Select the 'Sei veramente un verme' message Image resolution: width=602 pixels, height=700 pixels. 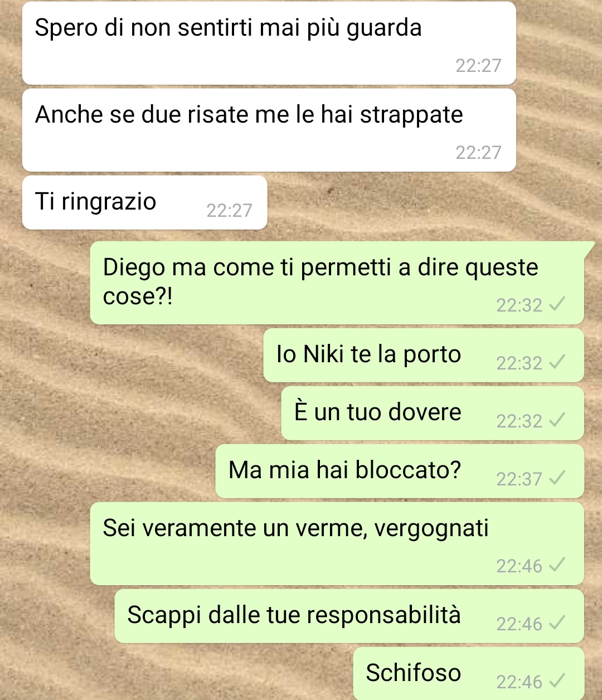coord(337,543)
